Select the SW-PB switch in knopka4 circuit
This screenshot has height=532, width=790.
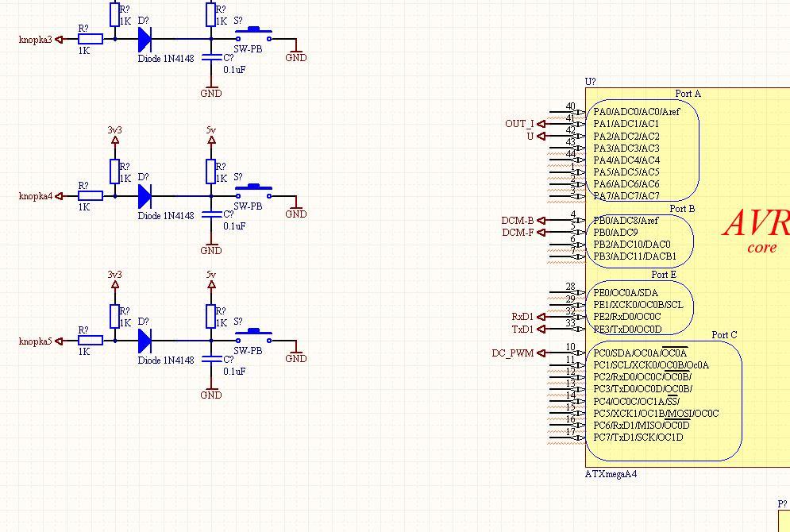tap(253, 190)
